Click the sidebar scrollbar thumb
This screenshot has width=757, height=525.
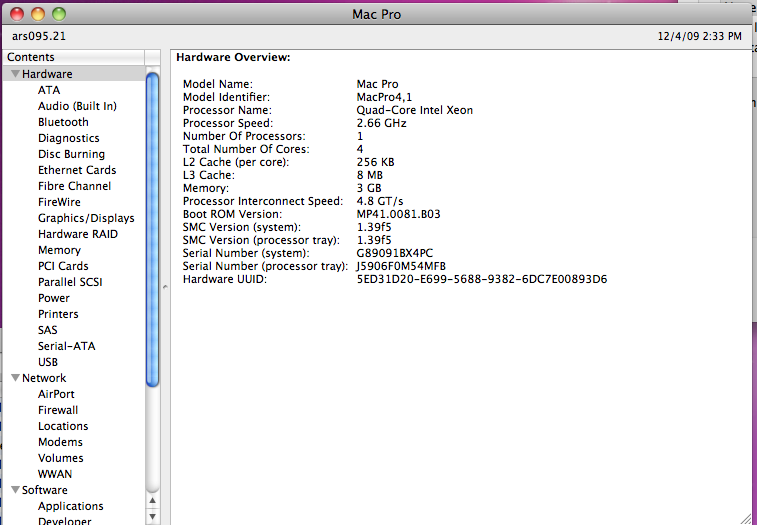tap(153, 229)
